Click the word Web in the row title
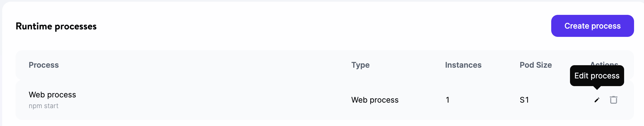Screen dimensions: 644x126 [x=37, y=95]
